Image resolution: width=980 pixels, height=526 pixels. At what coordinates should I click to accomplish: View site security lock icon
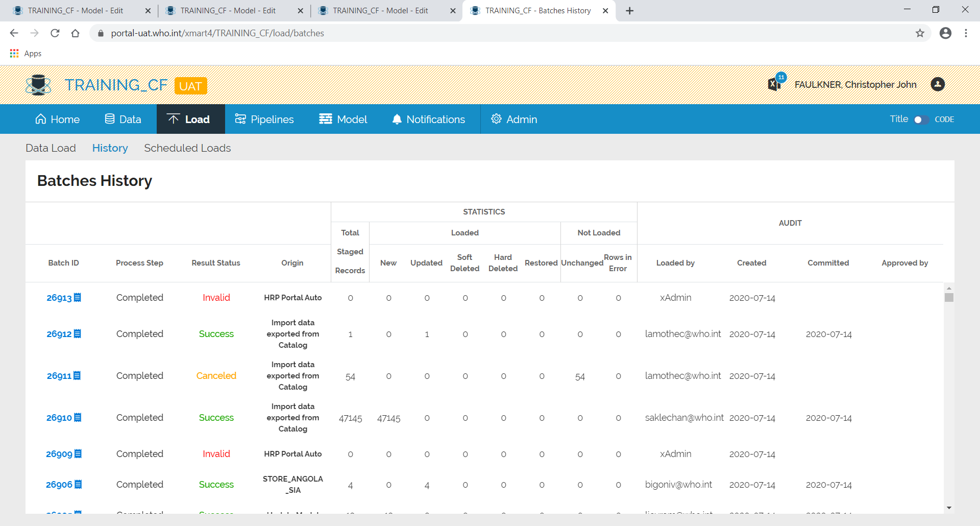tap(101, 33)
